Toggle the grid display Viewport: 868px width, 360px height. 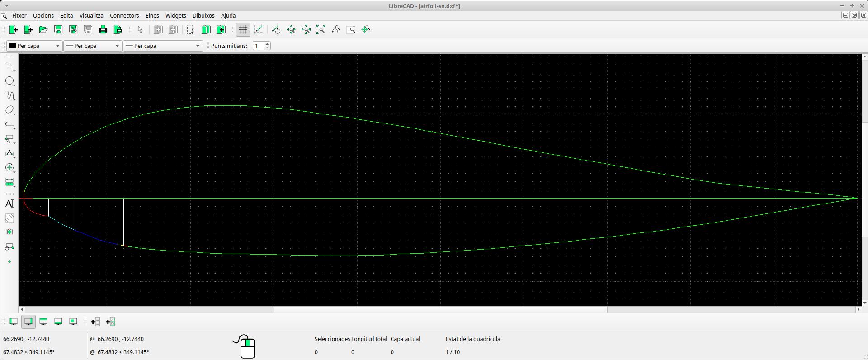243,29
